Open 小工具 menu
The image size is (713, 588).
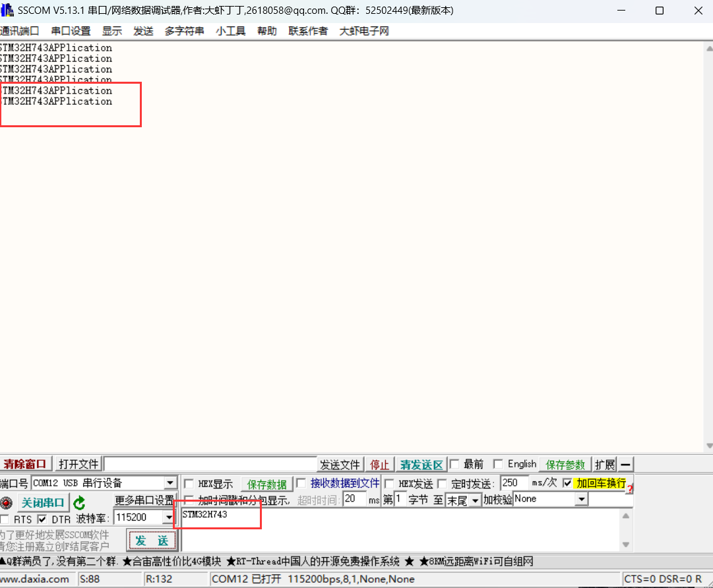coord(231,31)
